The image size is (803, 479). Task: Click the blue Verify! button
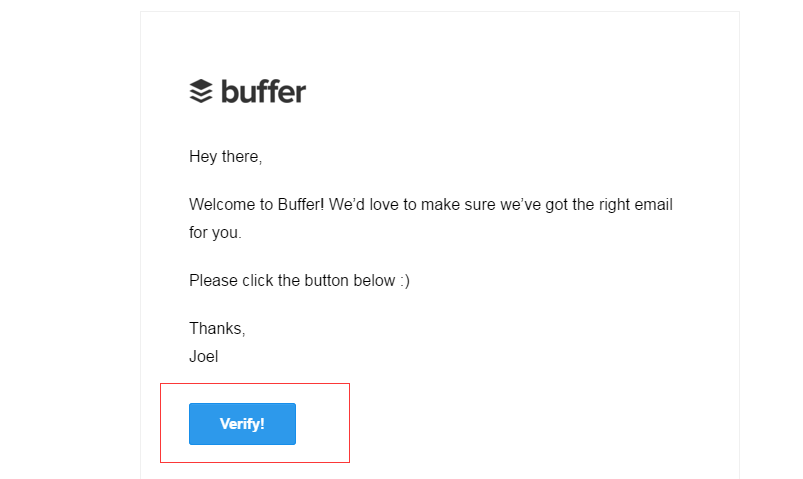(x=242, y=424)
